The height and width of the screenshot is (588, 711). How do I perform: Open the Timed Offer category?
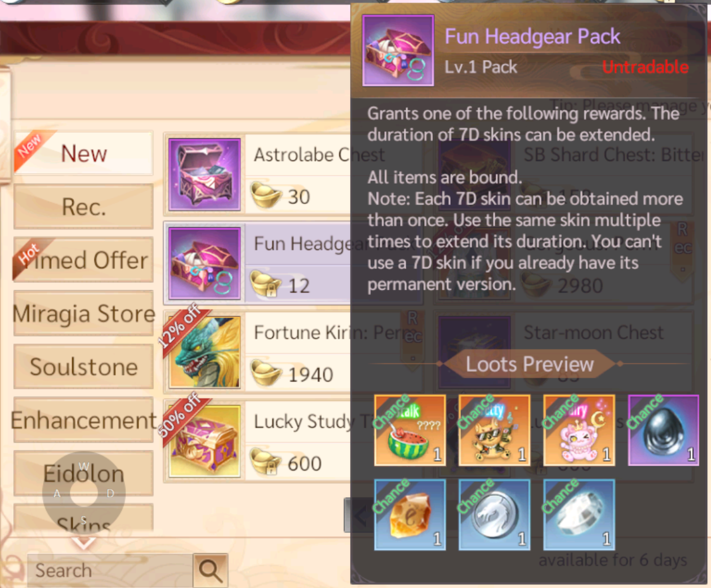point(83,260)
